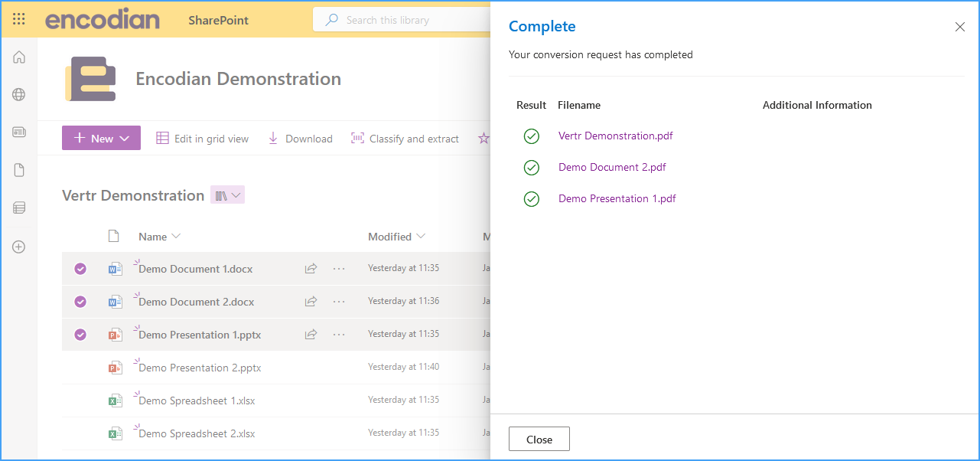Open Demo Presentation 2.pptx file
Screen dimensions: 980x461
[x=200, y=368]
